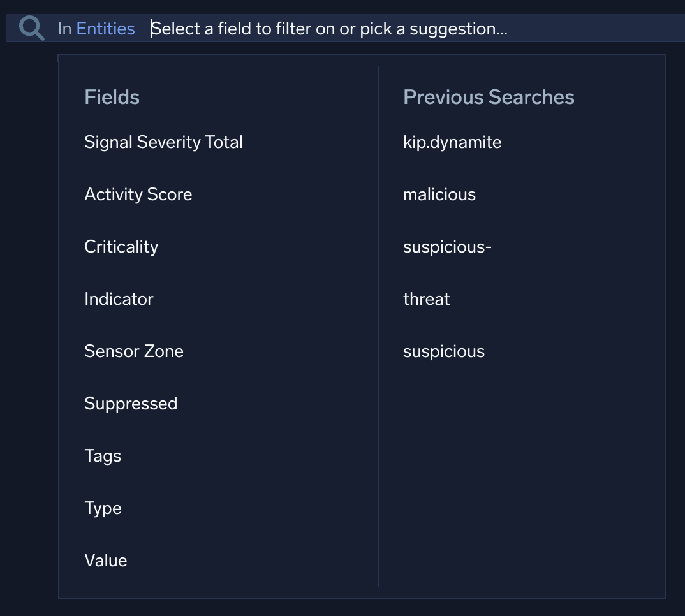This screenshot has width=685, height=616.
Task: Filter entities by Suppressed
Action: pyautogui.click(x=130, y=403)
